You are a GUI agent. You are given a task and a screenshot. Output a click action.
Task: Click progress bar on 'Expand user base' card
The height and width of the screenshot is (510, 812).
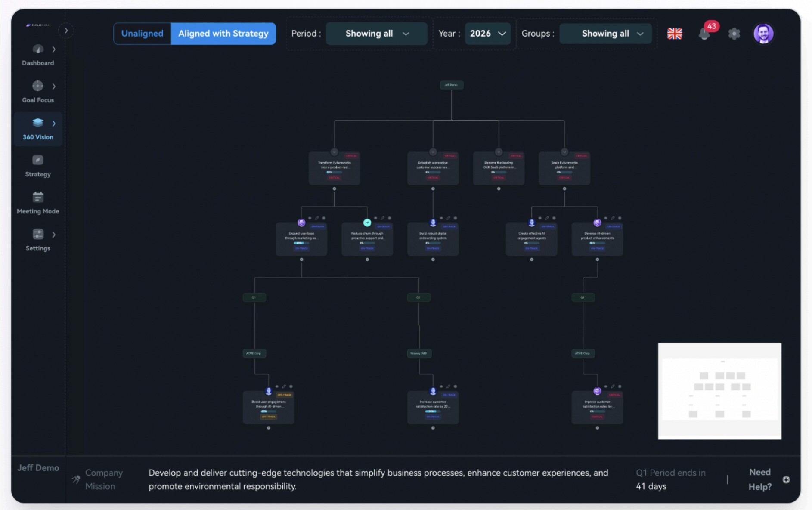[301, 243]
